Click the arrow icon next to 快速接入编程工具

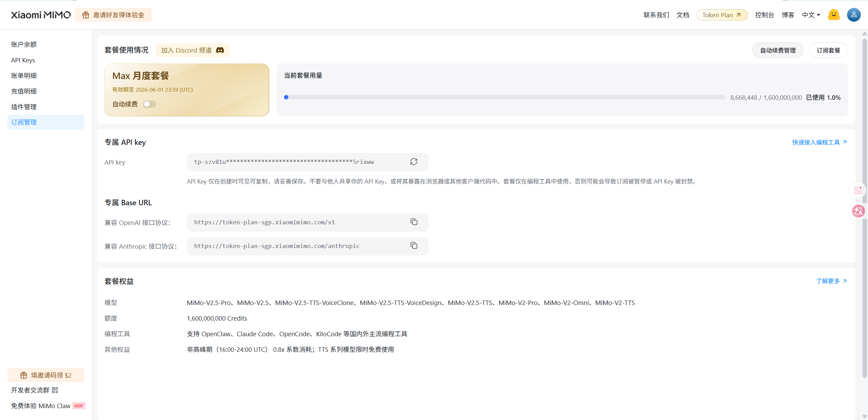point(845,142)
